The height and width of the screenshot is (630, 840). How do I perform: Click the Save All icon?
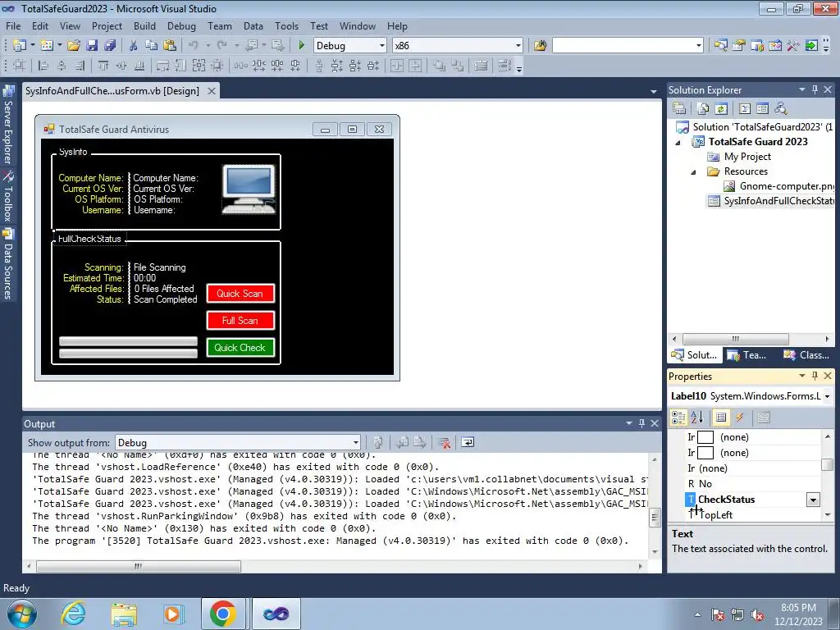point(109,46)
